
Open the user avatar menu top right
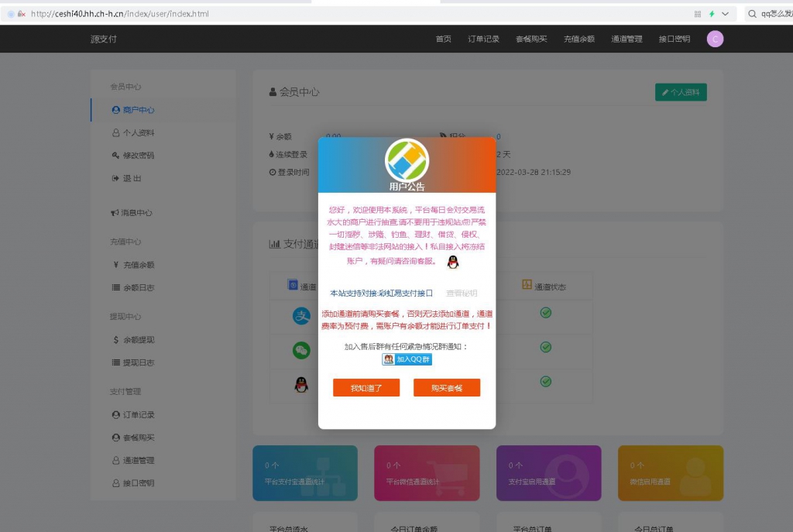tap(715, 38)
